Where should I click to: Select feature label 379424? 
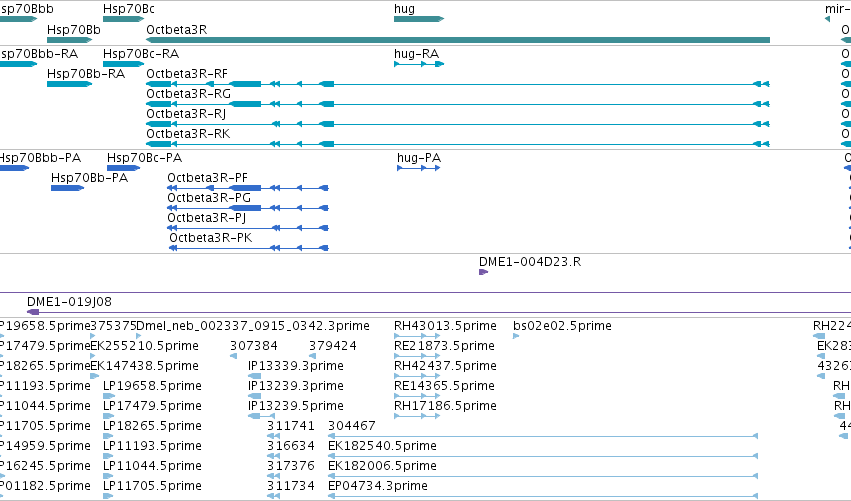333,346
